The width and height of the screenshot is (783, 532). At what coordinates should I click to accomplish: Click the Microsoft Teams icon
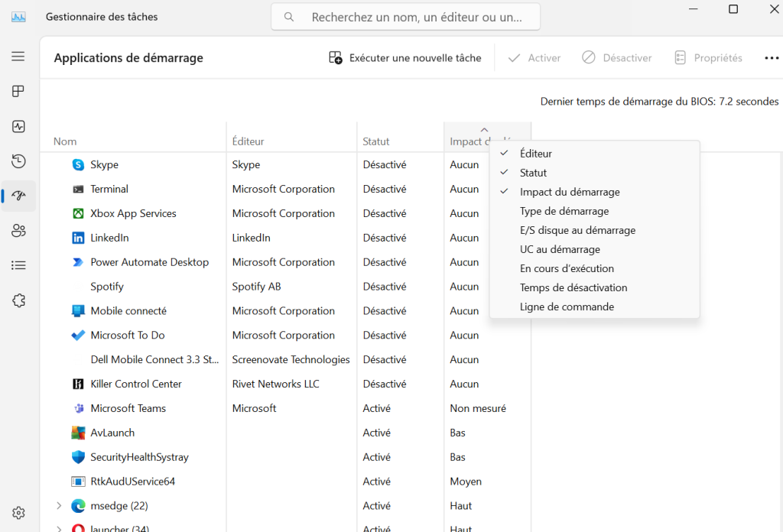(x=78, y=409)
